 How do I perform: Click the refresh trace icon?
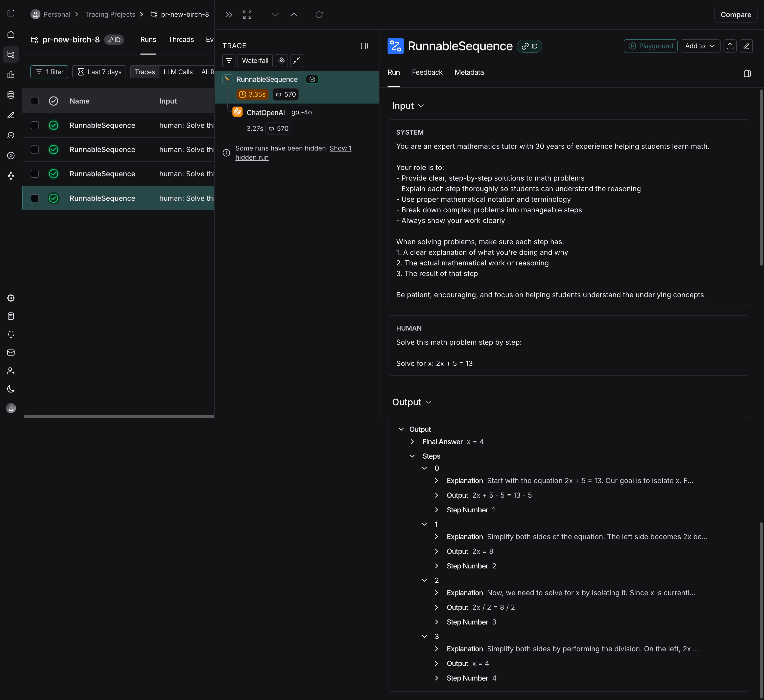pos(319,14)
